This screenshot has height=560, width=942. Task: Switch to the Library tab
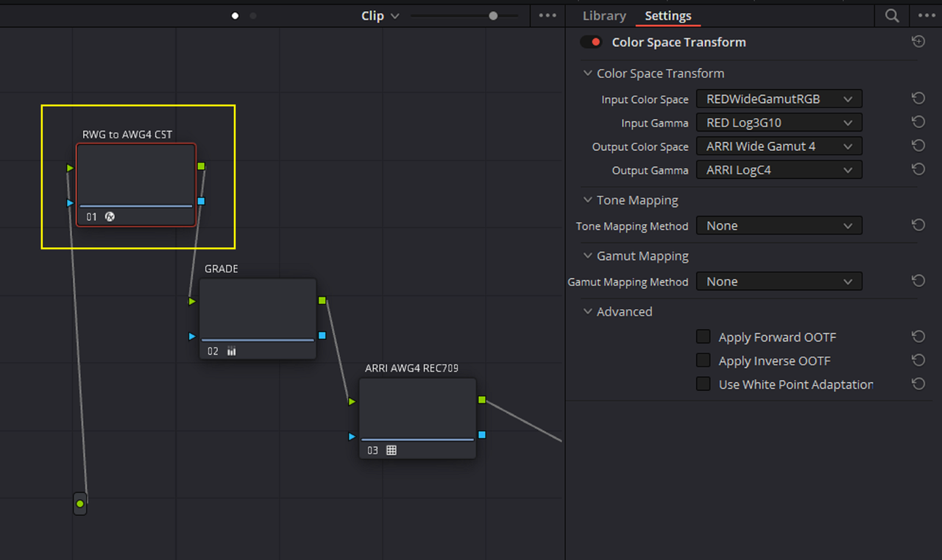coord(604,15)
